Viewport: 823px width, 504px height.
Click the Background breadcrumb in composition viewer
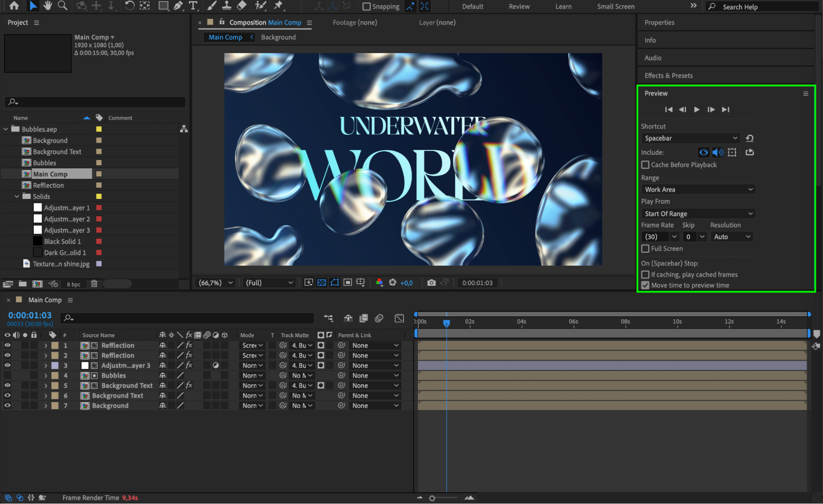(x=278, y=37)
